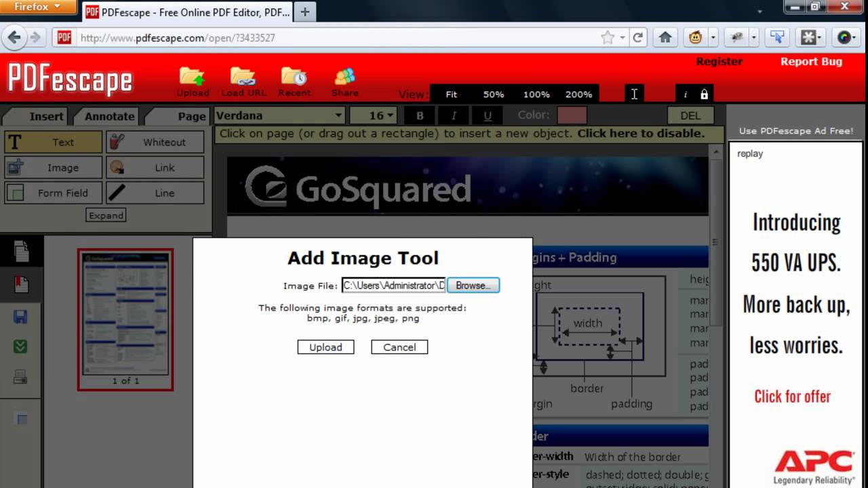Open Greasemonkey dropdown arrow
The height and width of the screenshot is (488, 868).
[713, 38]
